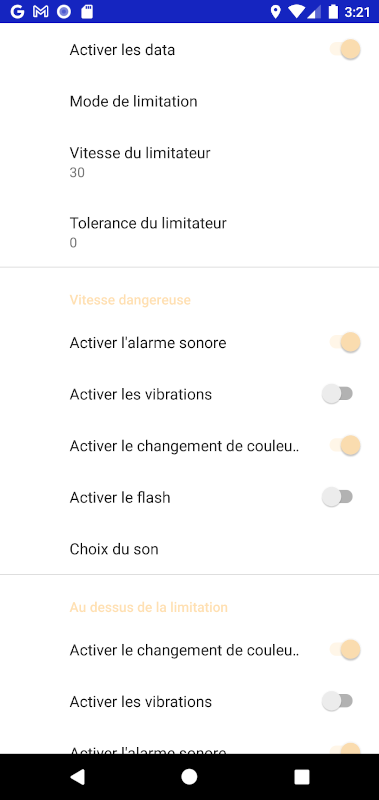Enable Activer le flash switch

click(338, 497)
